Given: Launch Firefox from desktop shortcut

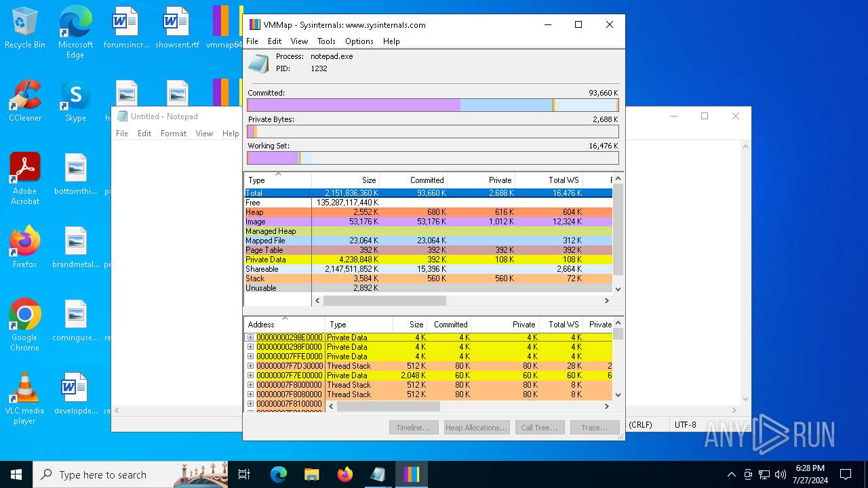Looking at the screenshot, I should [x=25, y=247].
